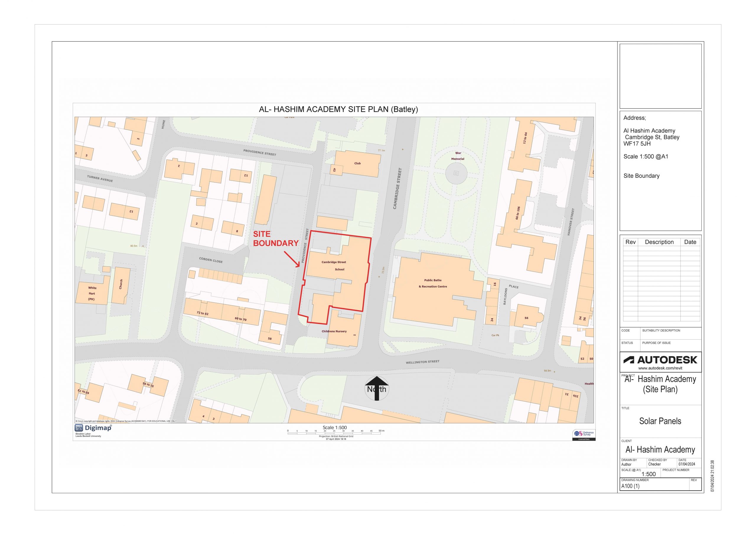756x534 pixels.
Task: Click the War Memorial circle symbol on the map
Action: (x=457, y=173)
